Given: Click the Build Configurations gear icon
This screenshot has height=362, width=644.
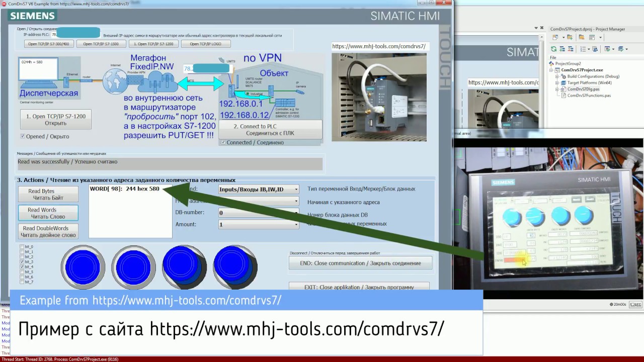Looking at the screenshot, I should click(564, 76).
